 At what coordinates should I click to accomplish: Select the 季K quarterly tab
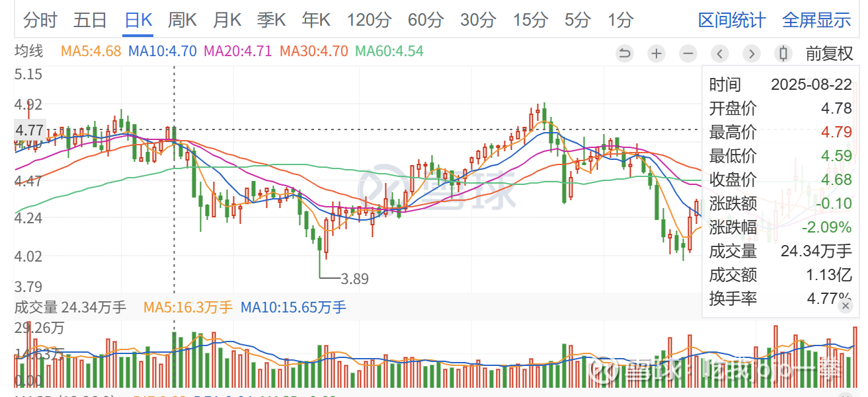point(271,20)
